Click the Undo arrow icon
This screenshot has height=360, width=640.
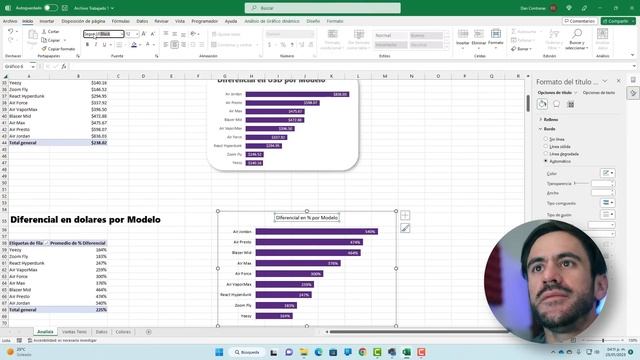[x=11, y=31]
